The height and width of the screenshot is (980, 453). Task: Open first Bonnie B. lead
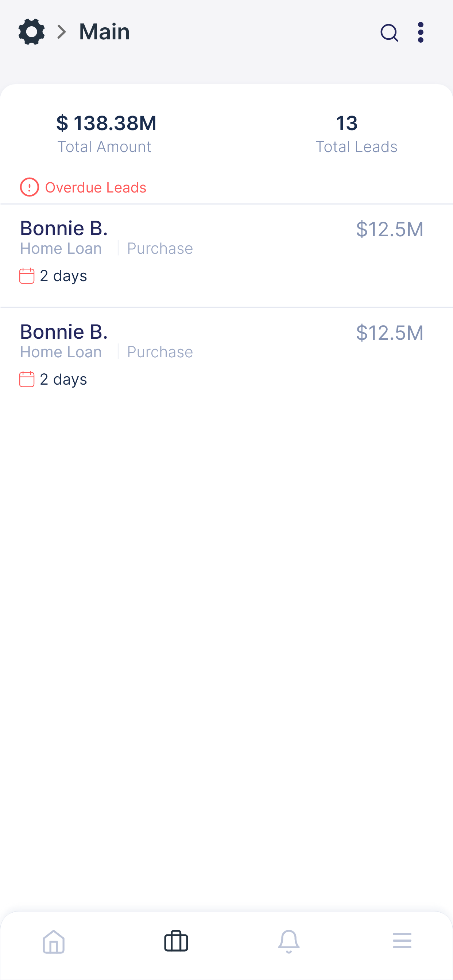click(226, 256)
